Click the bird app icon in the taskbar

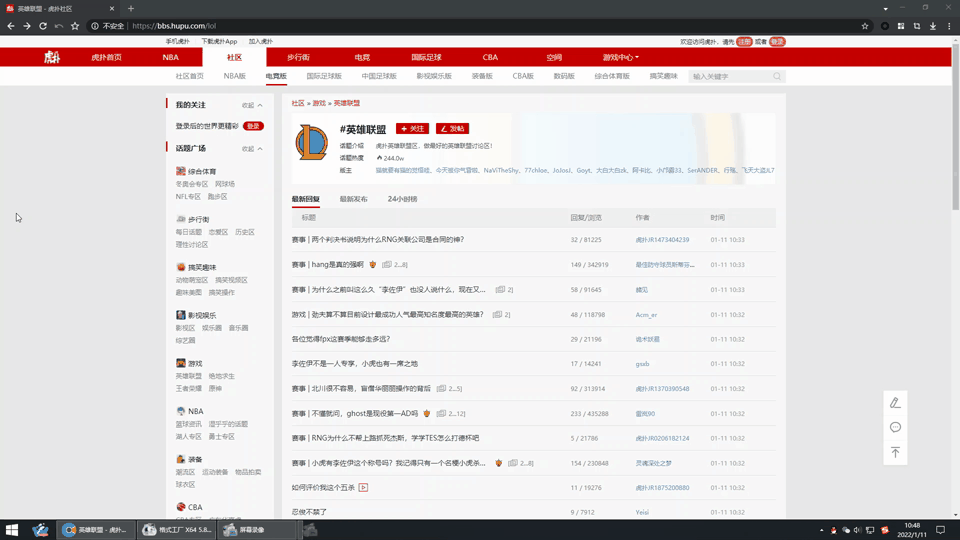pos(40,530)
